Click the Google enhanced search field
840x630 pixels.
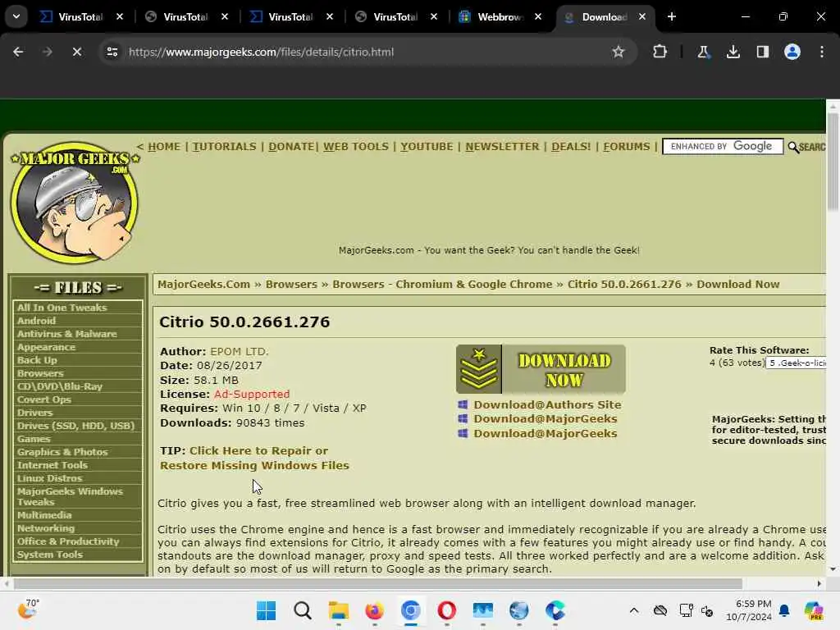coord(723,146)
